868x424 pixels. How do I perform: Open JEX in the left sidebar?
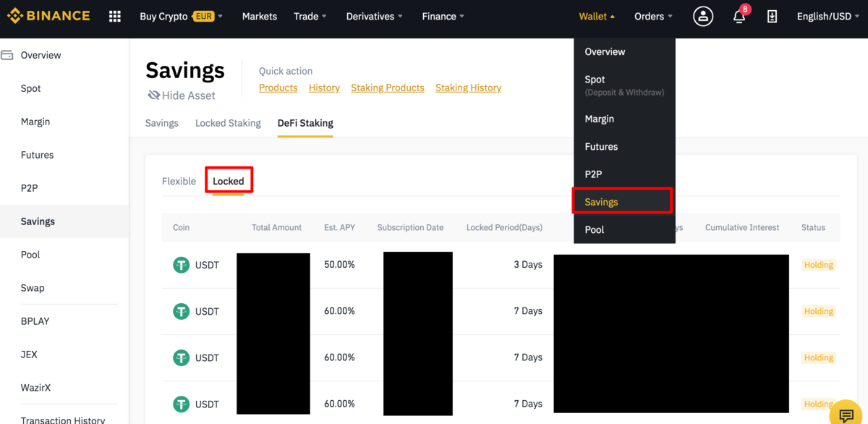coord(29,355)
